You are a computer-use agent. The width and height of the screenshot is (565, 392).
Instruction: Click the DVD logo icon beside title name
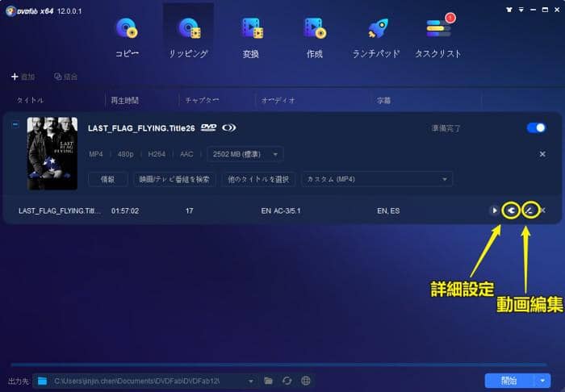click(x=208, y=127)
